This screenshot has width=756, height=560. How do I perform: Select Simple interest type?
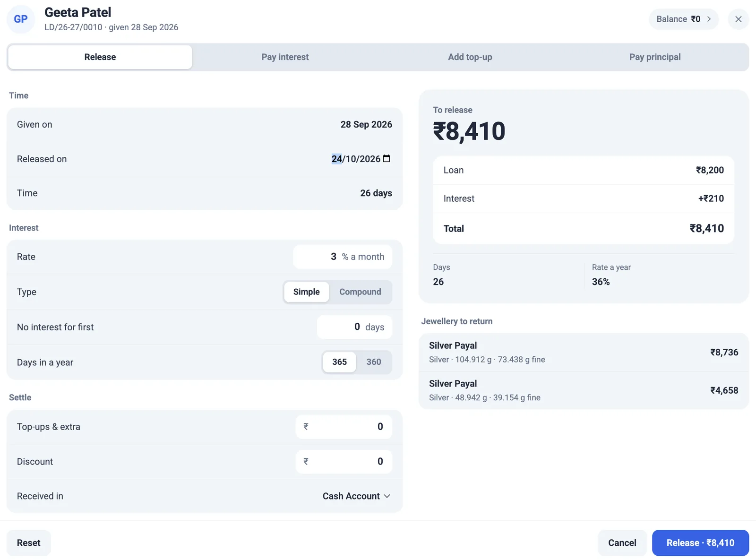pyautogui.click(x=306, y=292)
